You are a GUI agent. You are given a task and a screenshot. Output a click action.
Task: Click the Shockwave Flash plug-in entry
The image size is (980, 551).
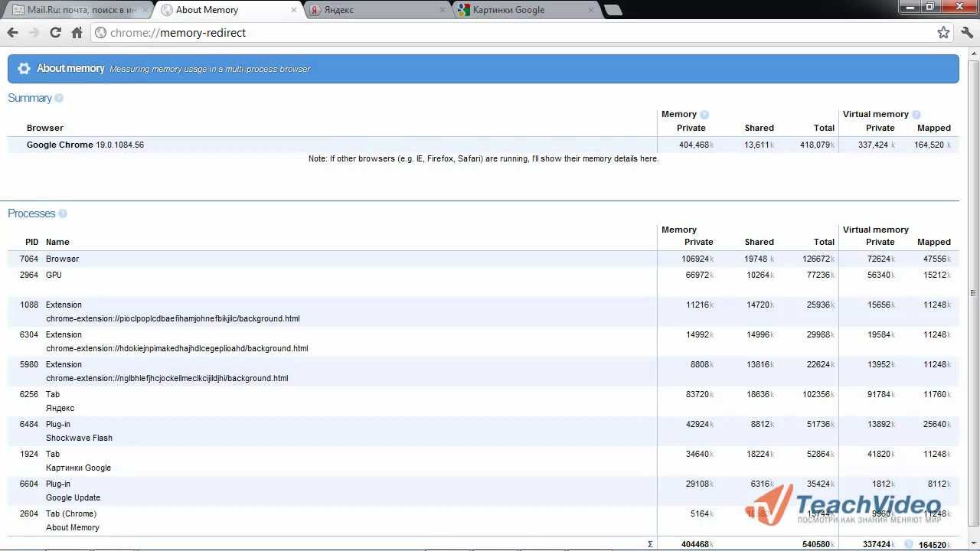click(79, 438)
